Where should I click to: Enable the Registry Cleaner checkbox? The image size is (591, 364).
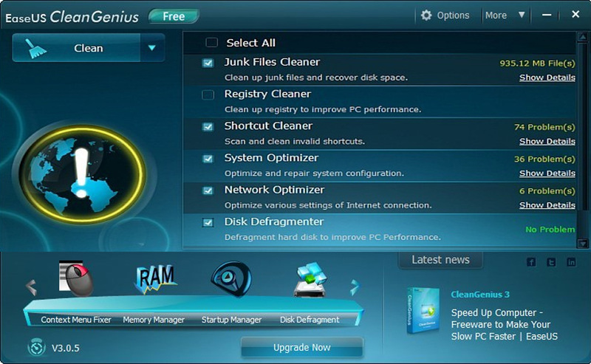click(208, 95)
